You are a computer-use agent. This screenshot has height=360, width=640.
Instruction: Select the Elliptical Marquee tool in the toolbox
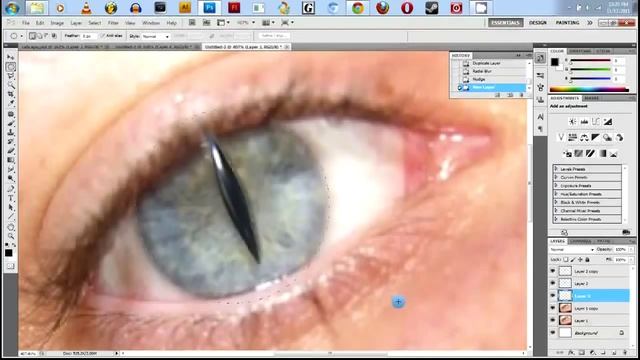coord(11,67)
